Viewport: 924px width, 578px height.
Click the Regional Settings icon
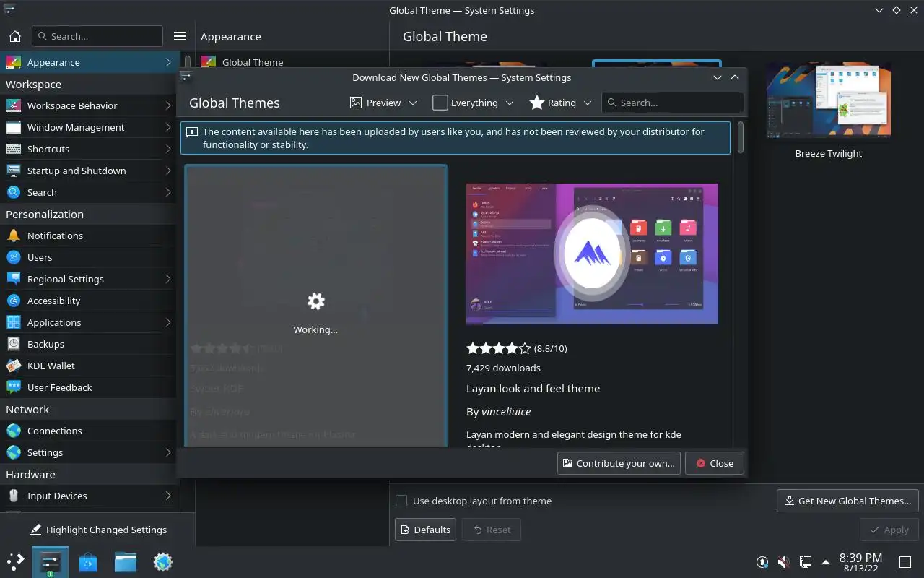coord(13,279)
